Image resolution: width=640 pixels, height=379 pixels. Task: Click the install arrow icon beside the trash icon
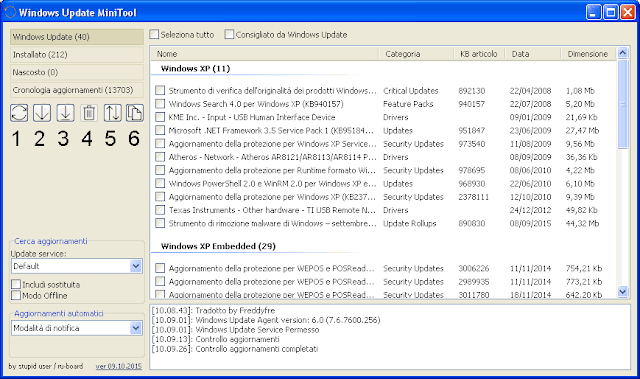65,113
